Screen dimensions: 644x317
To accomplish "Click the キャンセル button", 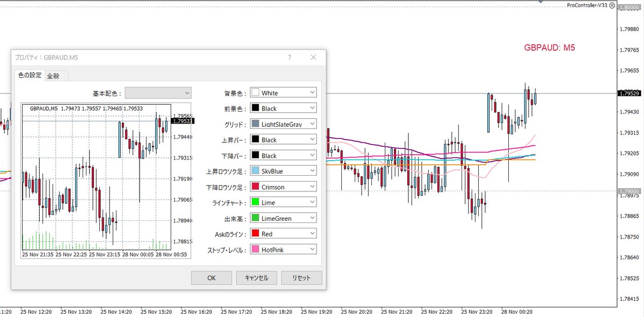I will 257,278.
